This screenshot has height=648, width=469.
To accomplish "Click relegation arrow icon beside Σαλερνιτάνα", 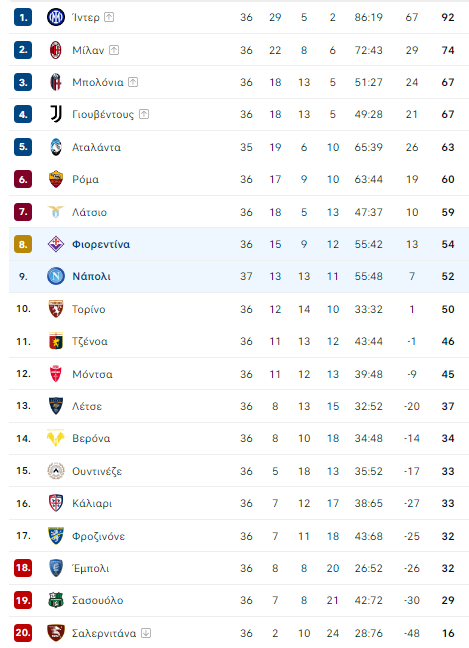I will click(x=146, y=633).
